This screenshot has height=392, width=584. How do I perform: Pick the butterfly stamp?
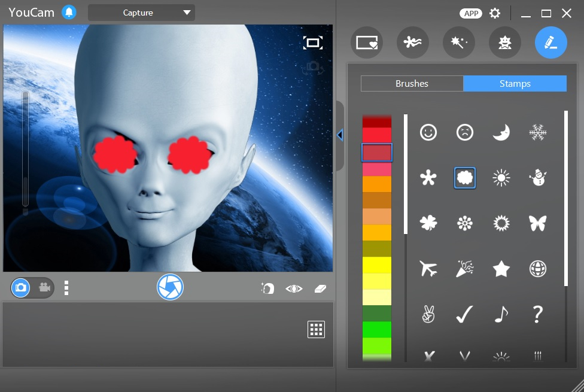pos(537,223)
